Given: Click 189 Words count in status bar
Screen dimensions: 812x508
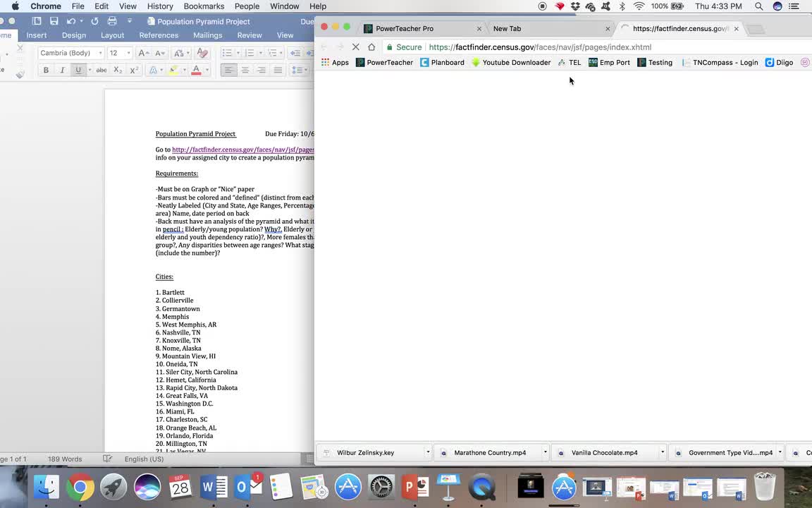Looking at the screenshot, I should (x=65, y=459).
